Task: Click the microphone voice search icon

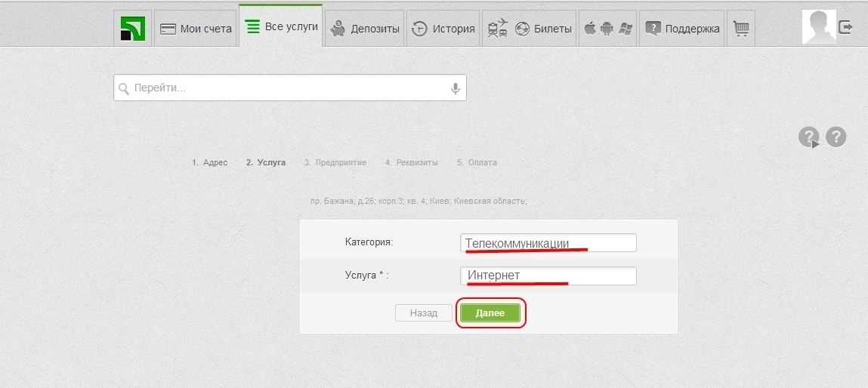Action: coord(456,88)
